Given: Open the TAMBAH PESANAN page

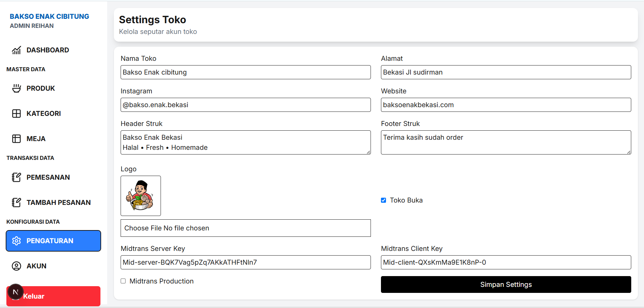Looking at the screenshot, I should pyautogui.click(x=53, y=203).
